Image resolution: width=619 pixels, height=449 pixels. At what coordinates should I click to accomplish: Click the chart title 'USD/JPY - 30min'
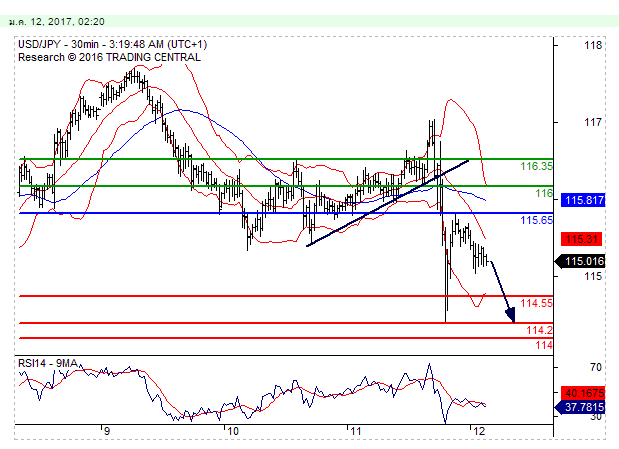click(59, 44)
